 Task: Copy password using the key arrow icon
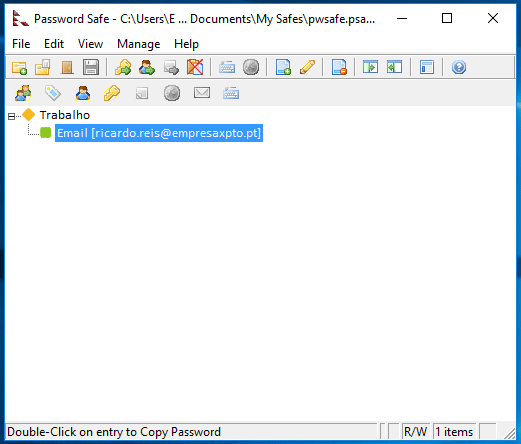tap(123, 67)
